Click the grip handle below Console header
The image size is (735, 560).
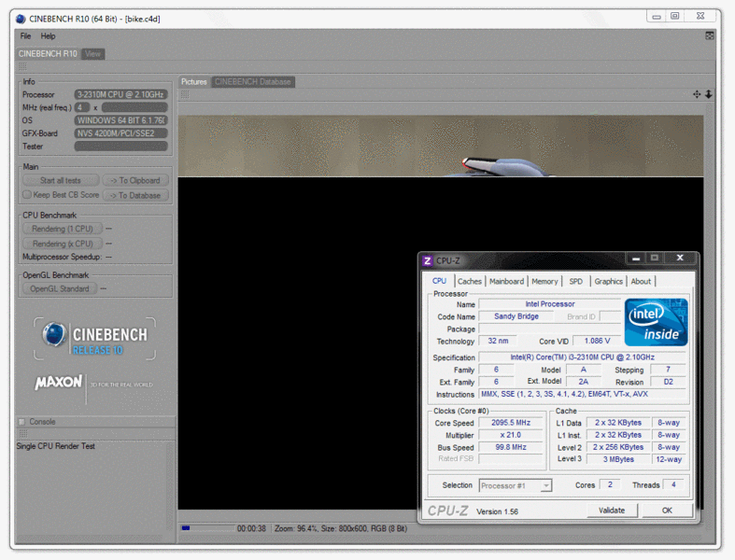22,434
